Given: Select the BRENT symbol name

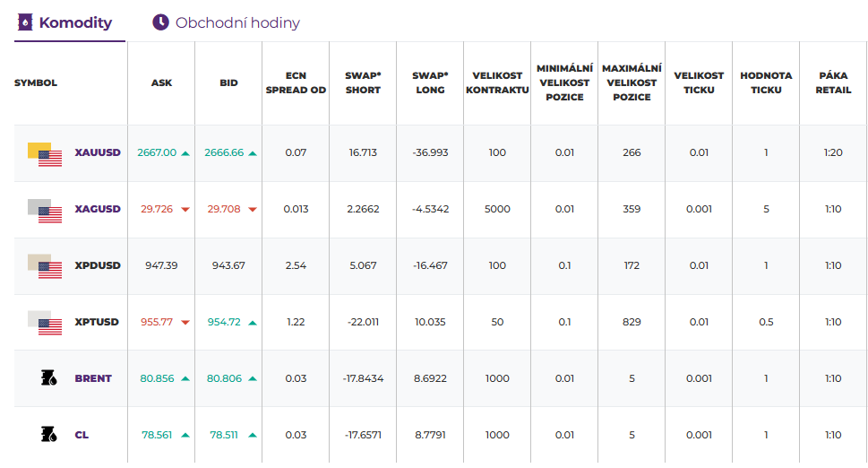Looking at the screenshot, I should click(93, 378).
